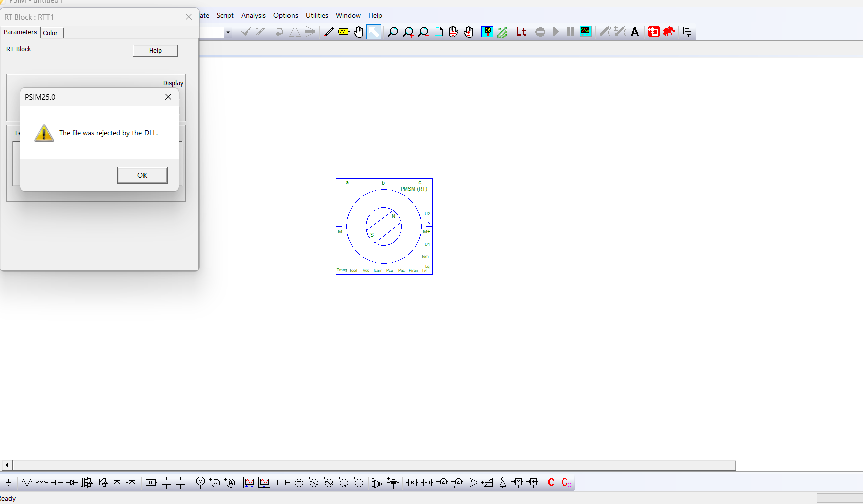Open the waveform viewer screen icon

(x=585, y=32)
